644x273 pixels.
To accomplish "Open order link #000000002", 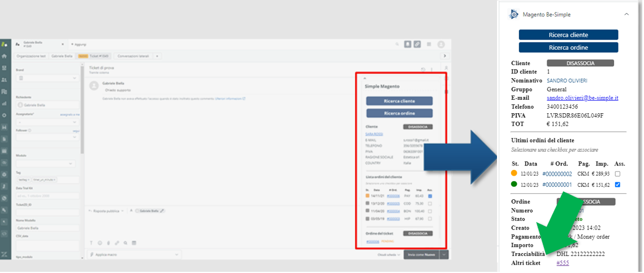I will [x=557, y=174].
